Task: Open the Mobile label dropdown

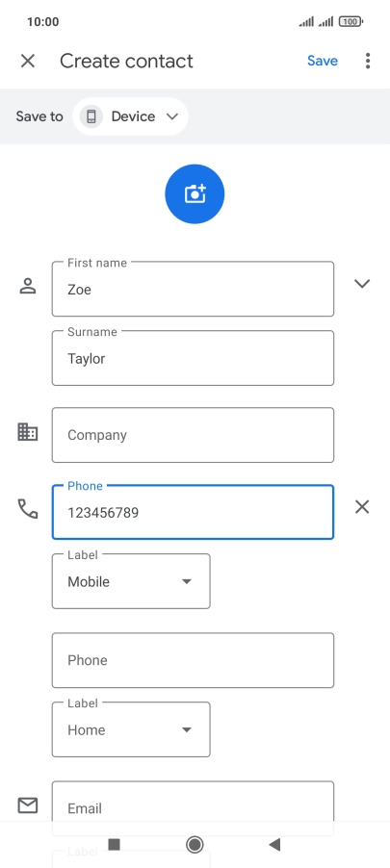Action: tap(131, 581)
